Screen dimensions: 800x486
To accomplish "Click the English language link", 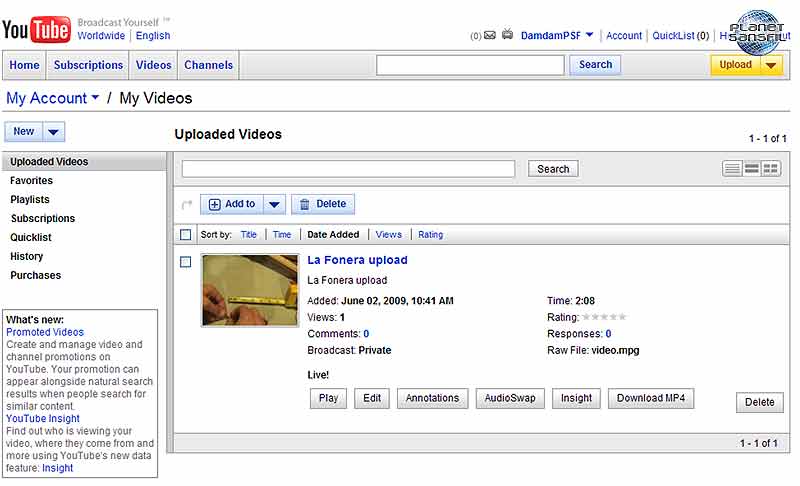I will [153, 36].
